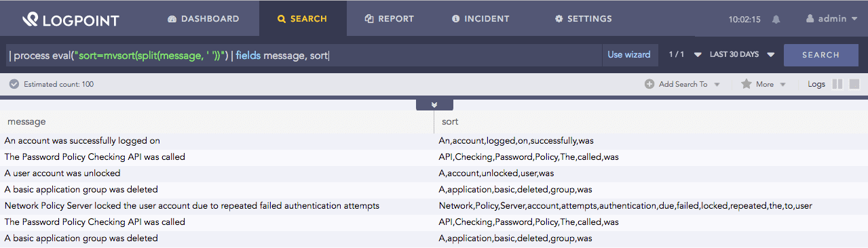
Task: Open the Use wizard link
Action: click(x=628, y=55)
